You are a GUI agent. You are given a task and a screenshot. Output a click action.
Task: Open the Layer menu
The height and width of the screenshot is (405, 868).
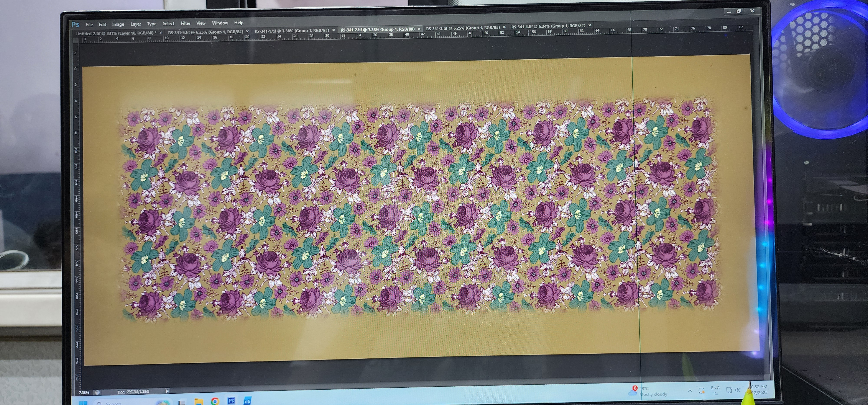click(135, 24)
